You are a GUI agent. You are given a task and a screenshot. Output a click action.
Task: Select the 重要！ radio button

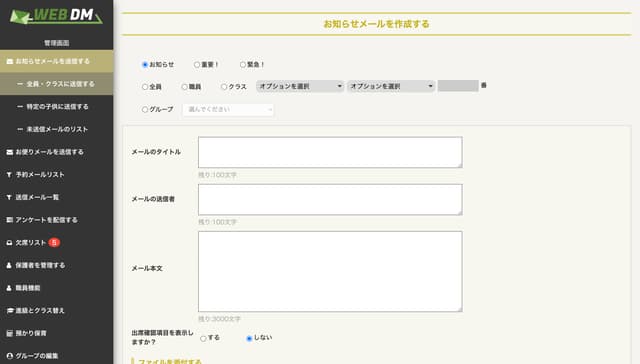197,64
